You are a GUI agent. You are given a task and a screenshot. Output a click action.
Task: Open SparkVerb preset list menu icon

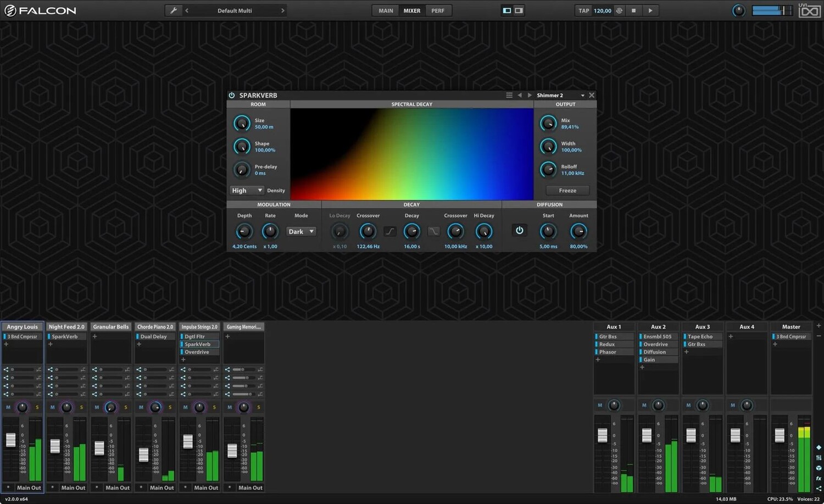(x=509, y=95)
